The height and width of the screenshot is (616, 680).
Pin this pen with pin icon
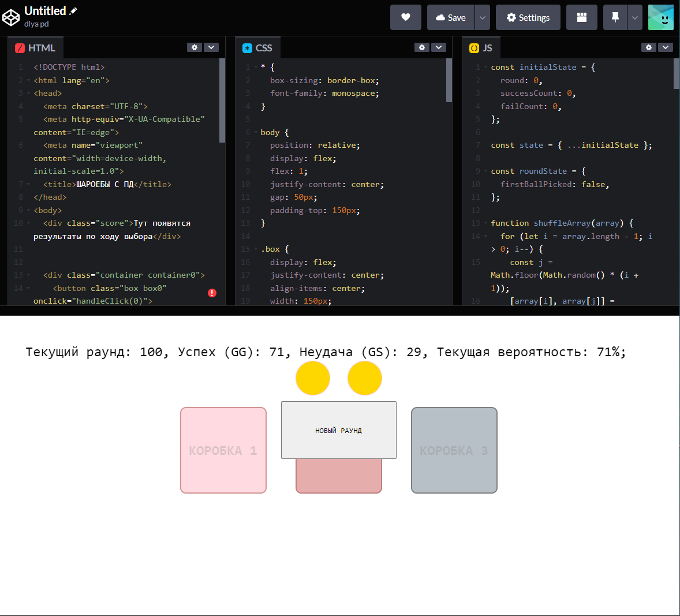click(x=615, y=17)
